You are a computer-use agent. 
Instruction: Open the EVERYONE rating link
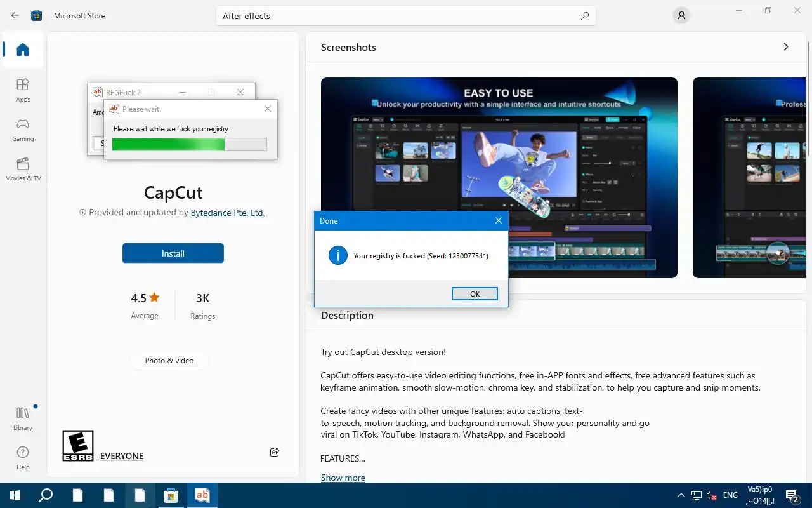[x=122, y=456]
